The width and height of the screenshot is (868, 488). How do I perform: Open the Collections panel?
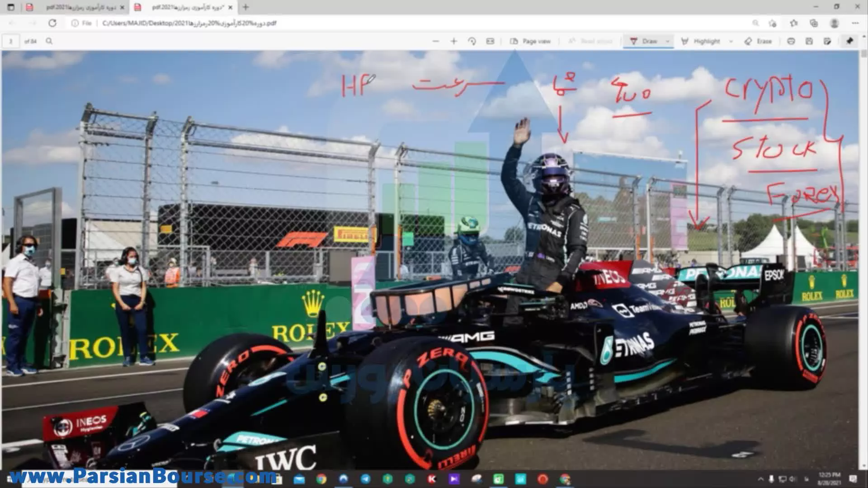click(x=814, y=23)
